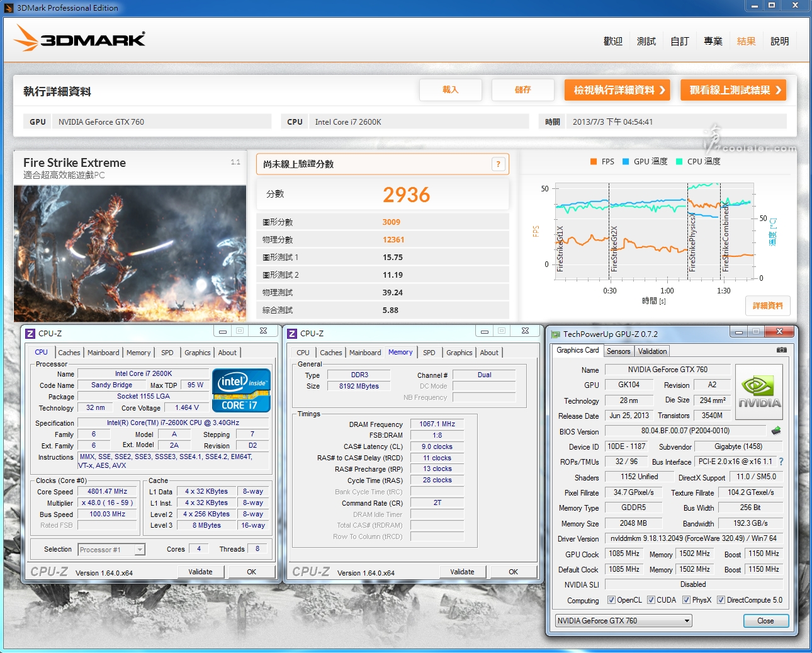Toggle the OpenCL checkbox in GPU-Z
The width and height of the screenshot is (812, 653).
(611, 600)
